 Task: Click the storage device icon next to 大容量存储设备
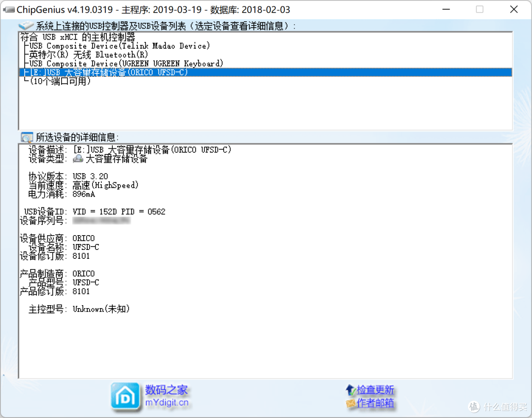(78, 158)
